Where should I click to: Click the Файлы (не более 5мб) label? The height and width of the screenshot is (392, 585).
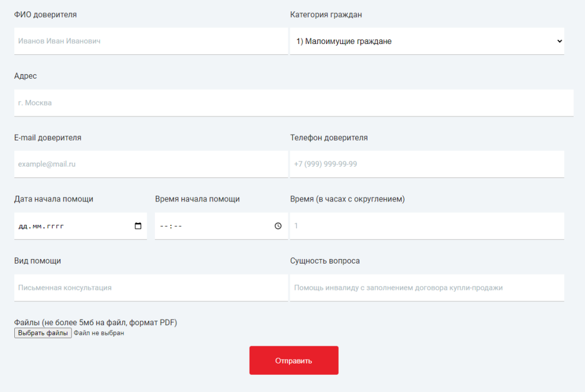(95, 322)
